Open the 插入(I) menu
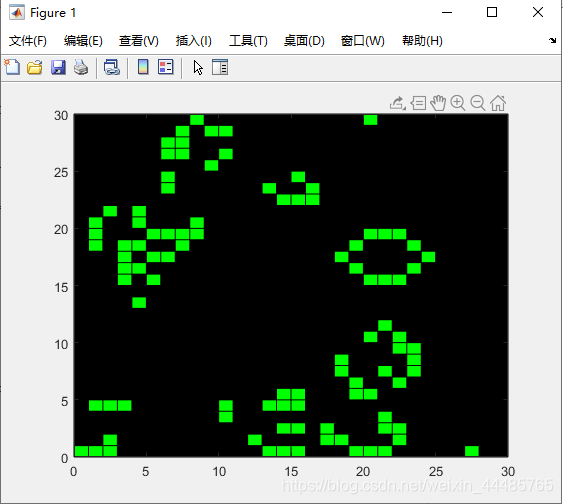 194,41
